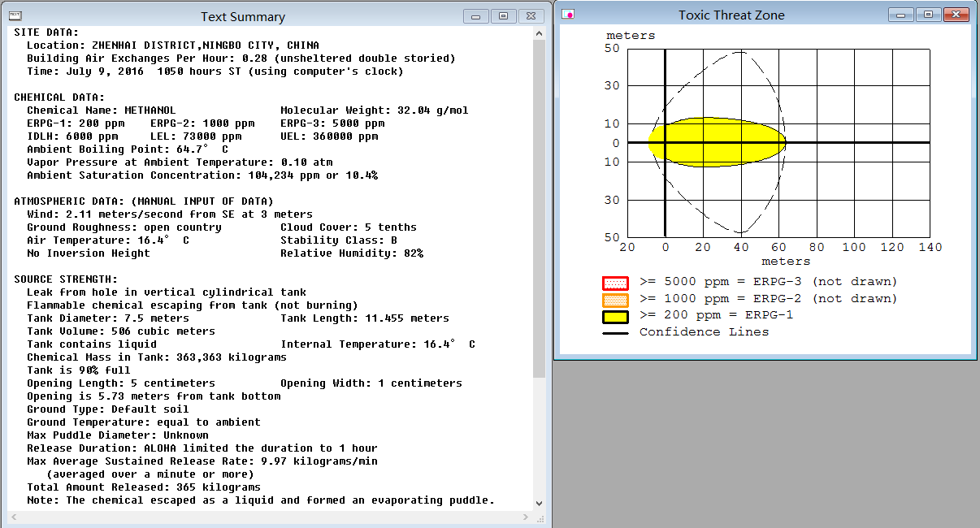Click Tank Diameter: 7.5 meters text
Viewport: 980px width, 528px height.
click(x=108, y=318)
